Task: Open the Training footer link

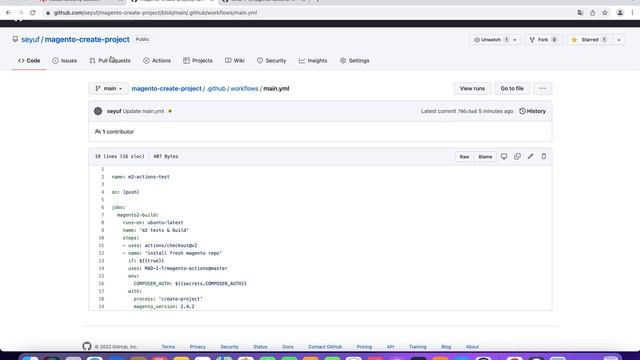Action: [418, 347]
